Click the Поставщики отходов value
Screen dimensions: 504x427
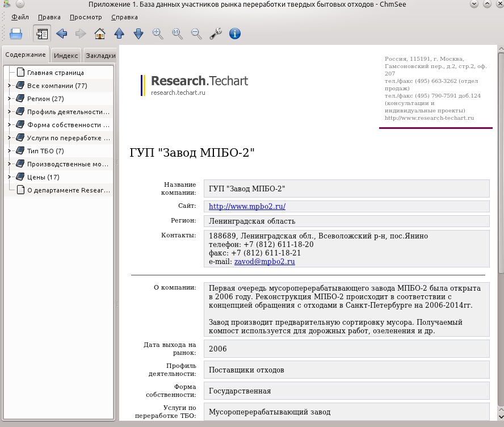246,370
